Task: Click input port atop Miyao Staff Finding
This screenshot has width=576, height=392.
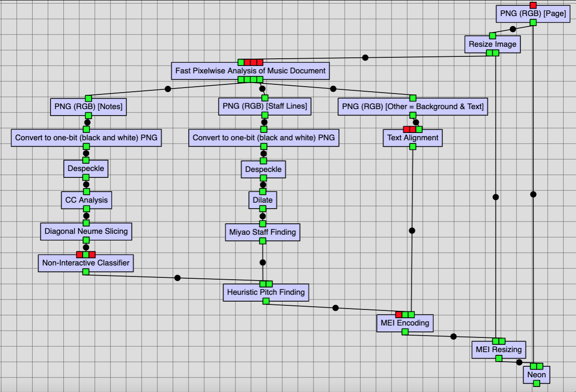Action: 263,224
